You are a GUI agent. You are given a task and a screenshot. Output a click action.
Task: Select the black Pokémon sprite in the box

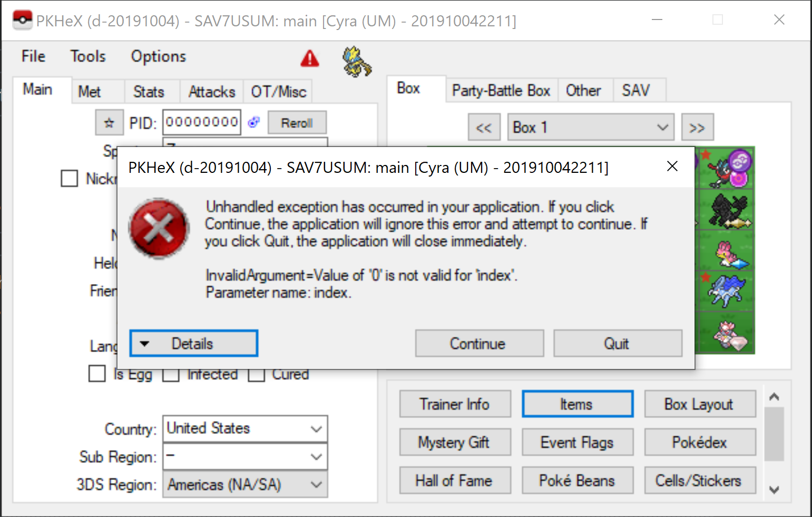(729, 211)
